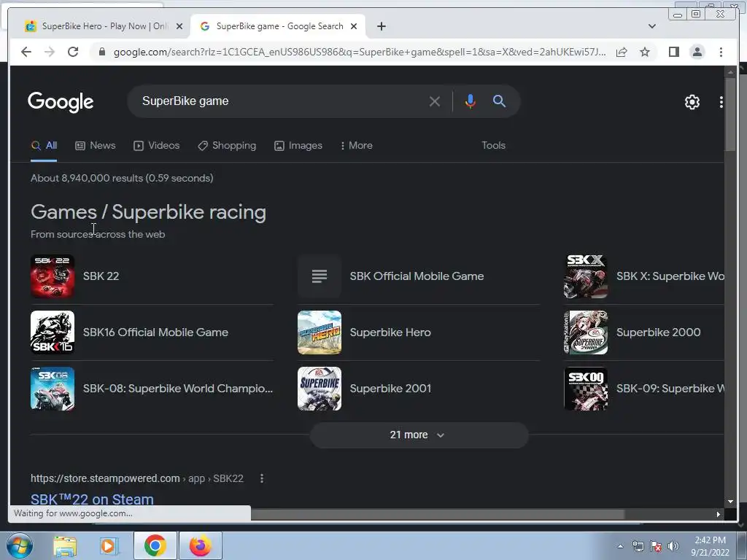Open SBK16 Official Mobile Game entry

coord(156,332)
